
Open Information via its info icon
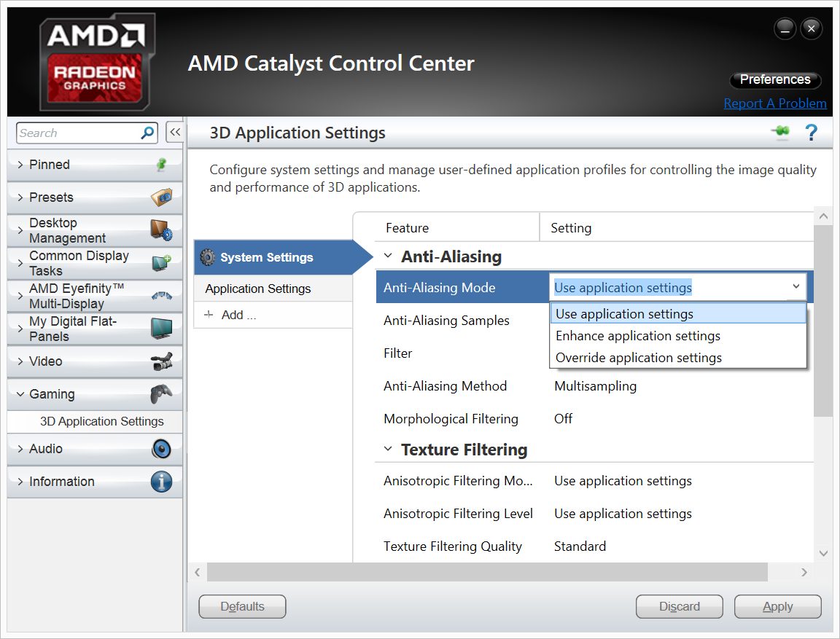[x=161, y=481]
